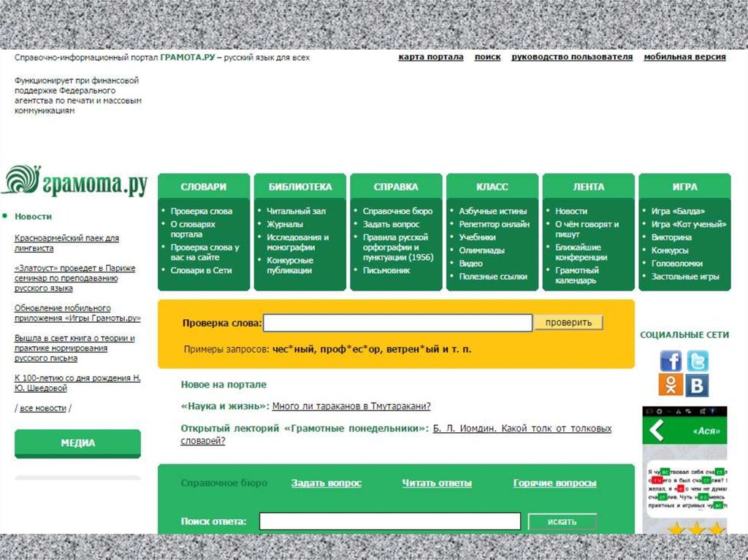
Task: Open «Застольные игры» link
Action: coord(685,277)
